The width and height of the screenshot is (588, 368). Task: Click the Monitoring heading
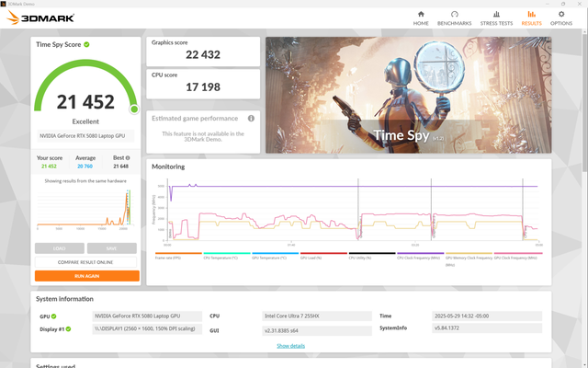click(168, 167)
